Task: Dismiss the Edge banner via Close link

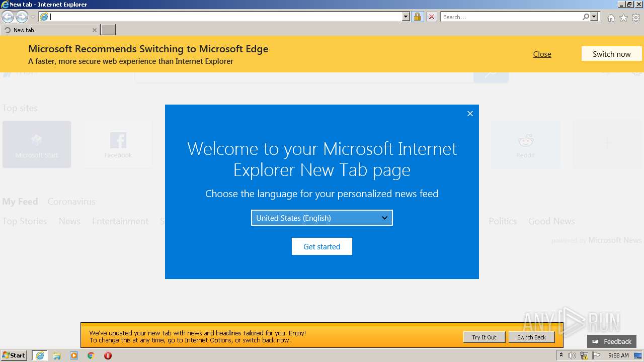Action: 542,54
